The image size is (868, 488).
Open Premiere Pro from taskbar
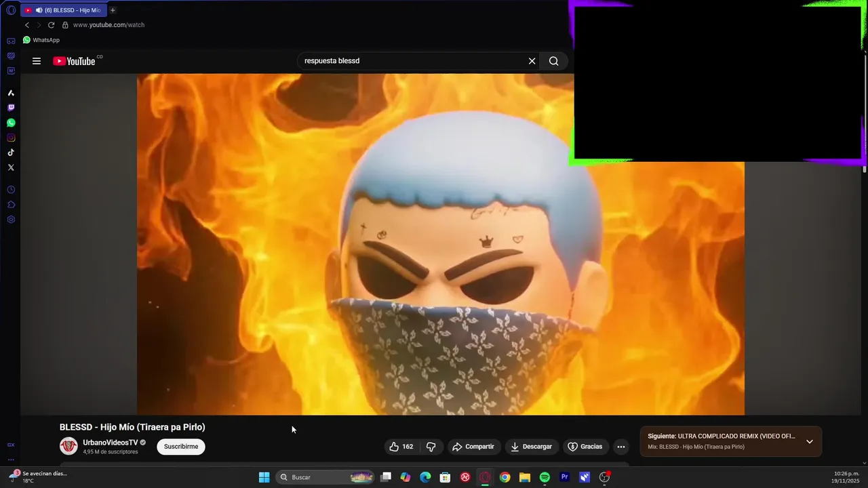[564, 477]
